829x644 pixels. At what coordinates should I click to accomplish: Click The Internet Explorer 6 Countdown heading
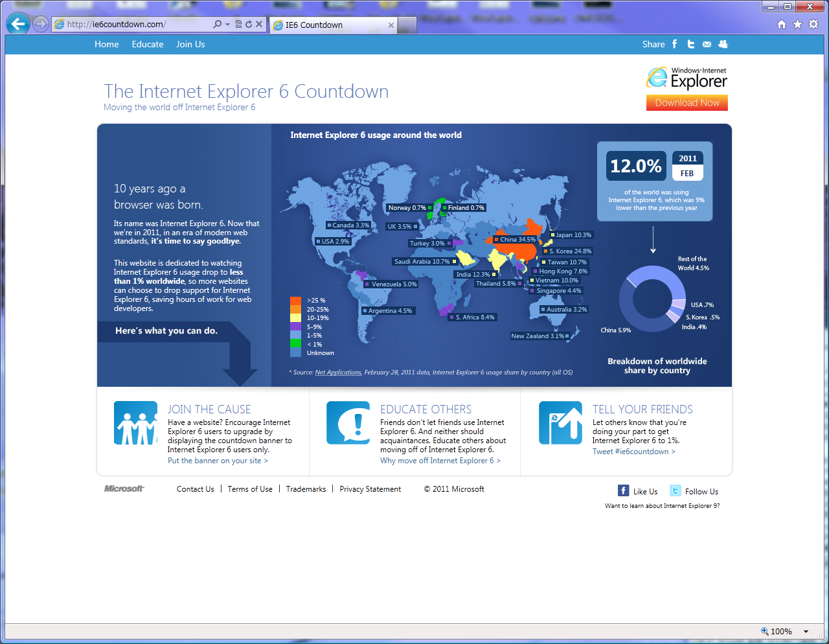[x=246, y=91]
